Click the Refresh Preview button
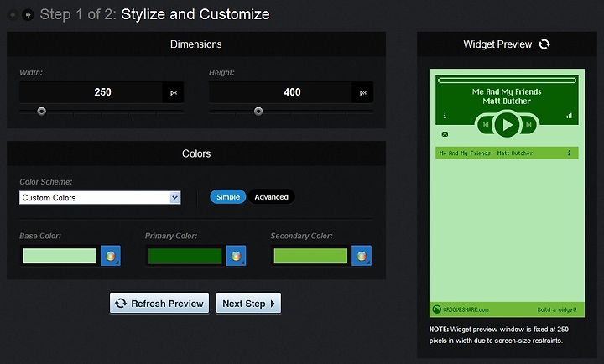The width and height of the screenshot is (604, 364). [x=159, y=304]
